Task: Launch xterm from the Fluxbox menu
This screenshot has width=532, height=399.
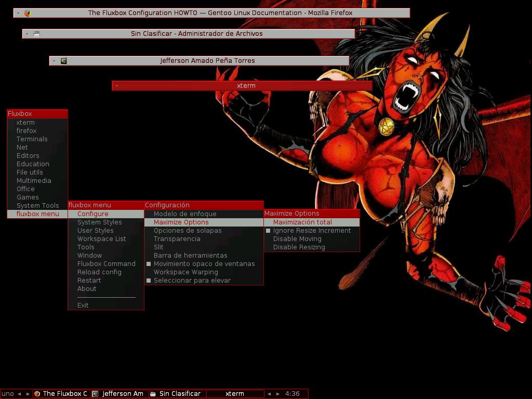Action: pyautogui.click(x=37, y=123)
